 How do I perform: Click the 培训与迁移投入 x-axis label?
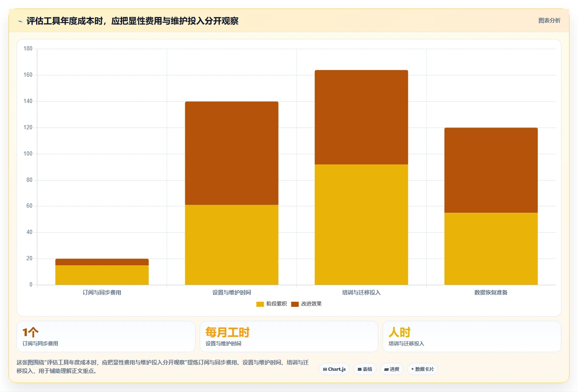361,292
